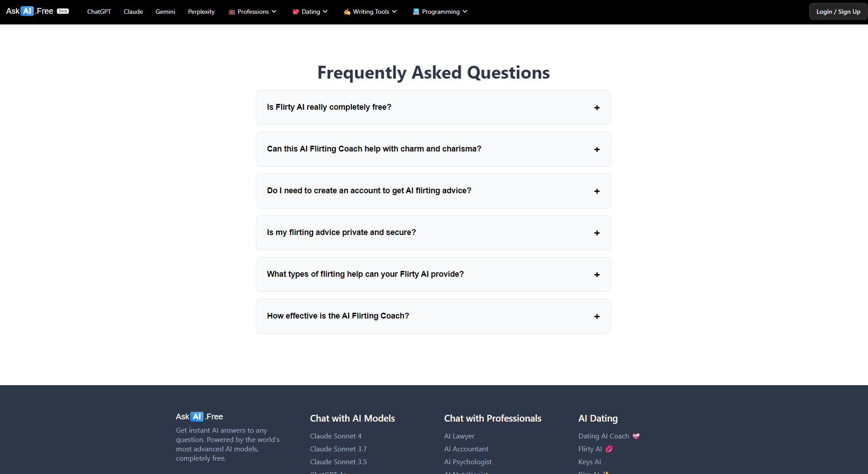Open the Professions dropdown menu
The width and height of the screenshot is (868, 474).
point(252,12)
